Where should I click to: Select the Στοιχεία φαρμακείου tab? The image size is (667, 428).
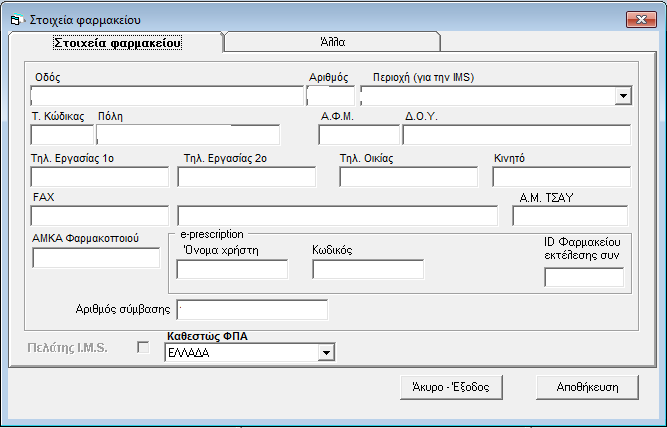[117, 43]
